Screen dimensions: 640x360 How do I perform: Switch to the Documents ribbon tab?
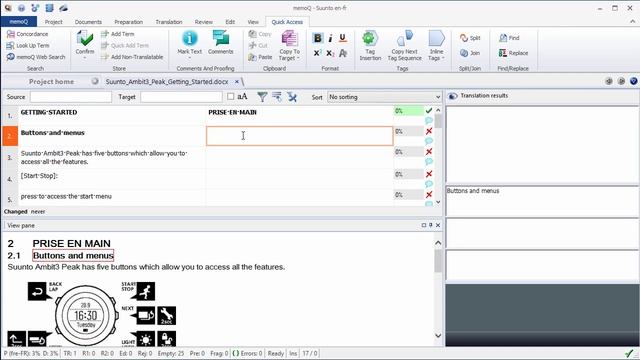[x=88, y=22]
